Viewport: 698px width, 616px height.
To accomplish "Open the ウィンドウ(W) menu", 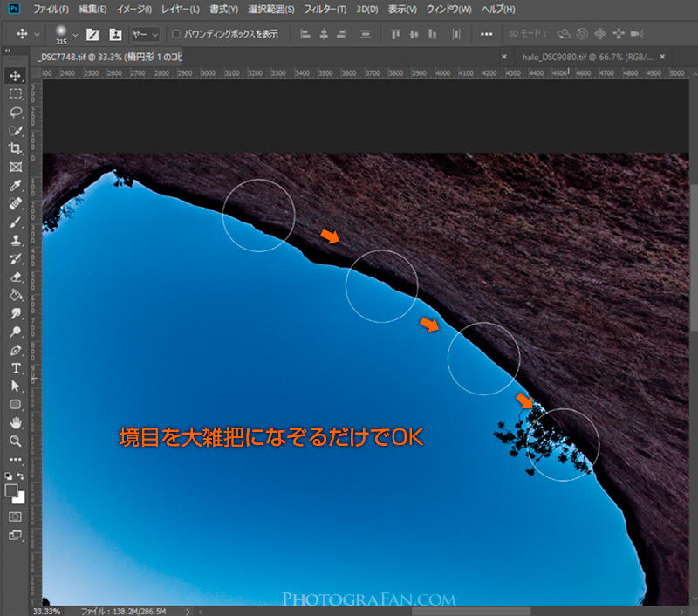I will pyautogui.click(x=448, y=9).
